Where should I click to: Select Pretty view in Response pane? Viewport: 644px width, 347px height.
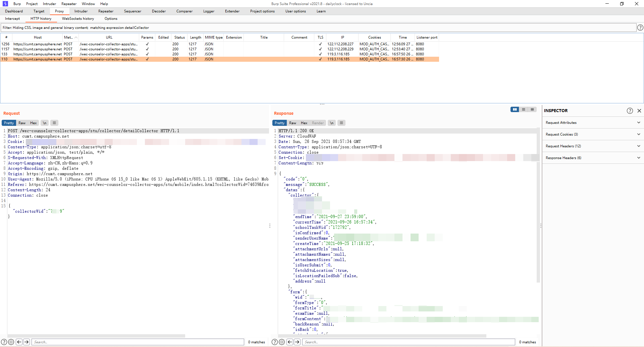pos(279,123)
